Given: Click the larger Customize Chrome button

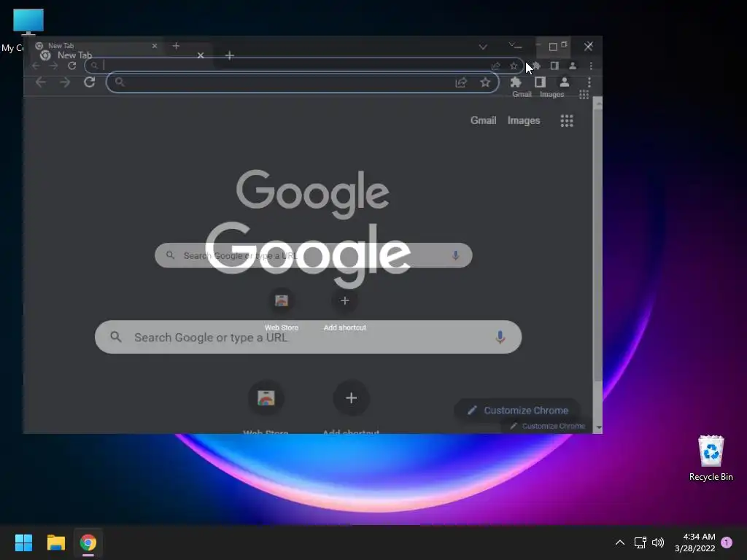Looking at the screenshot, I should 517,410.
